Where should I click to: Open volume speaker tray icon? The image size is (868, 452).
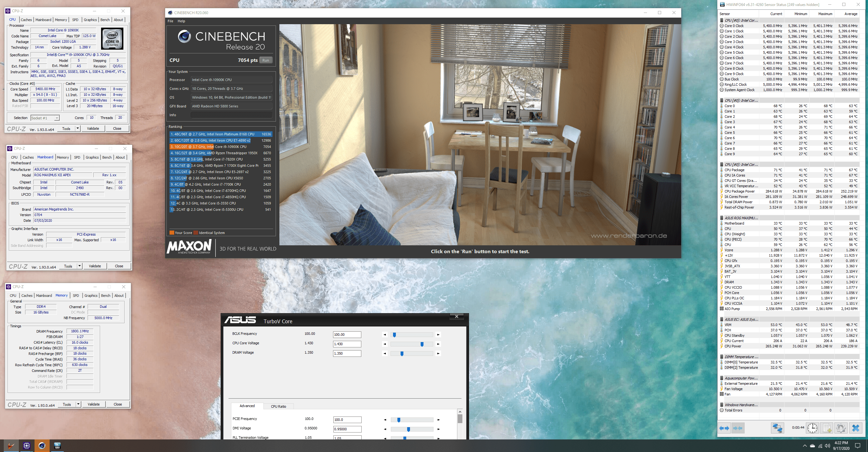click(x=827, y=446)
